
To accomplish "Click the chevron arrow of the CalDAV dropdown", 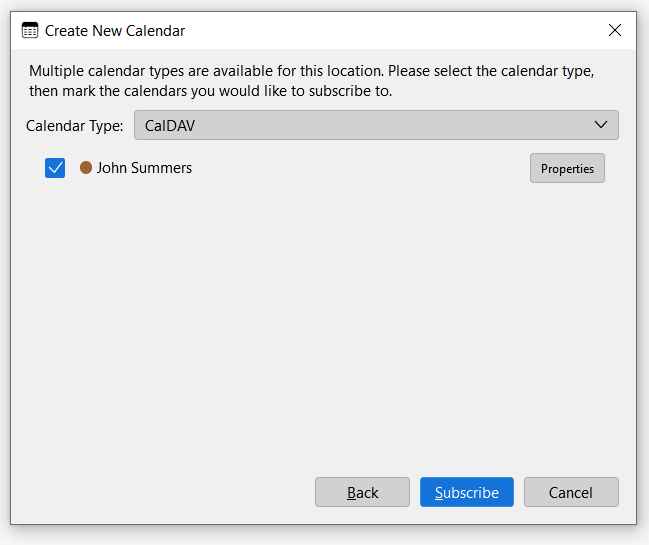I will pyautogui.click(x=601, y=125).
